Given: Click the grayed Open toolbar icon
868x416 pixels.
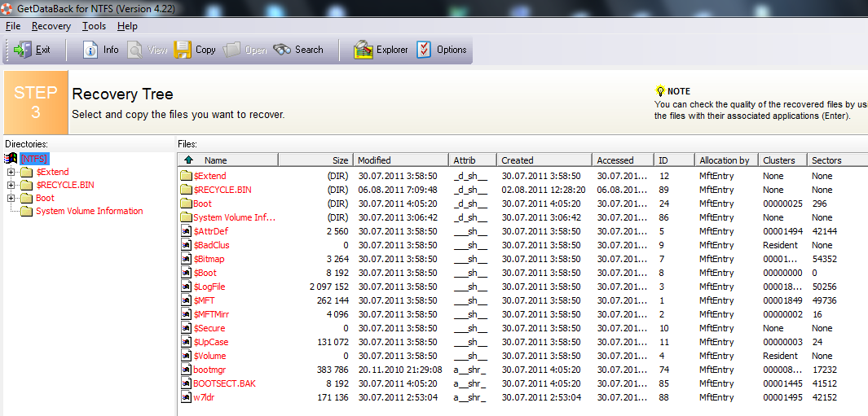Looking at the screenshot, I should click(x=232, y=50).
